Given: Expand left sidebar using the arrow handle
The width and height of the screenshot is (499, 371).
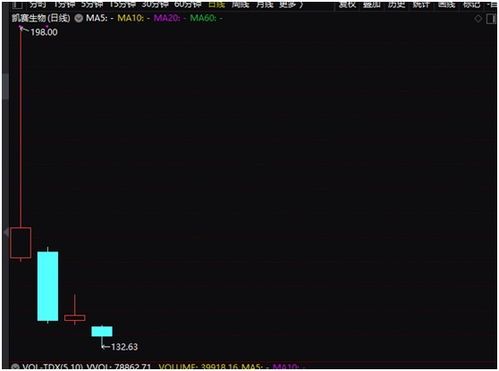Looking at the screenshot, I should [x=6, y=232].
